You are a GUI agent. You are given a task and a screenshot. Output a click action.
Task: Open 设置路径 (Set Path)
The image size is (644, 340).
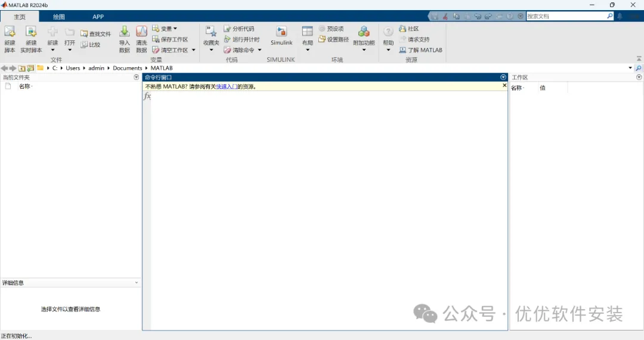[333, 39]
